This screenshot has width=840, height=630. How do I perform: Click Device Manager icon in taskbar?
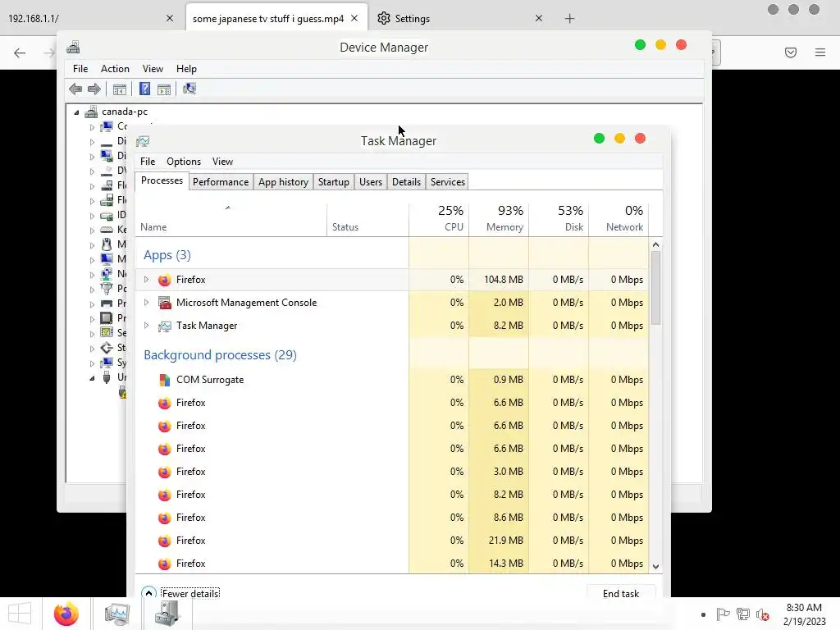pos(167,614)
